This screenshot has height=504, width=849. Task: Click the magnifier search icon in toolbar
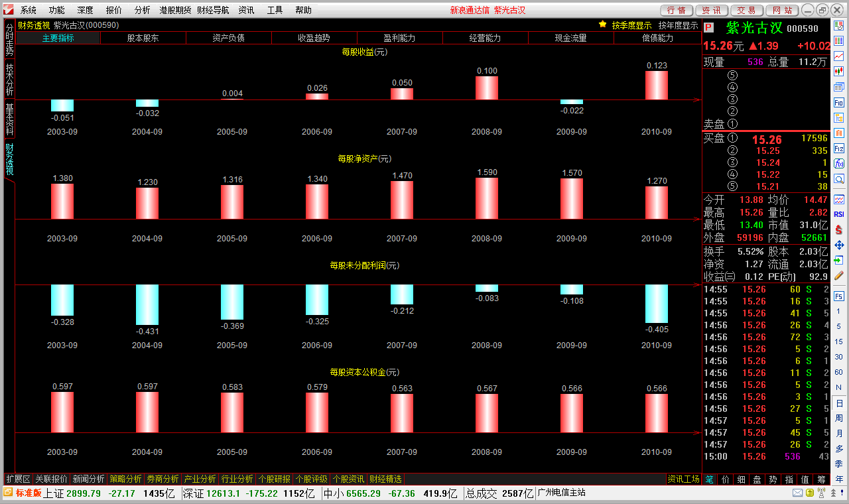point(839,178)
